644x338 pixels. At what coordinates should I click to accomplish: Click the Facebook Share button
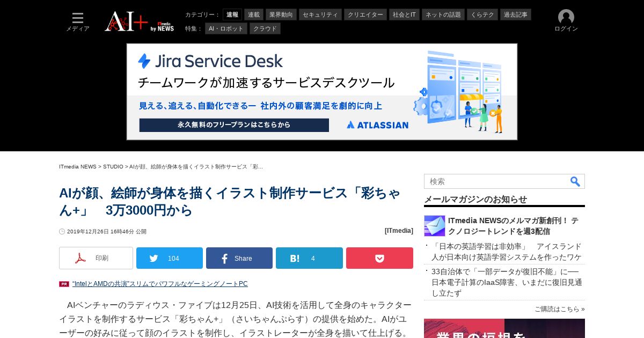coord(239,258)
